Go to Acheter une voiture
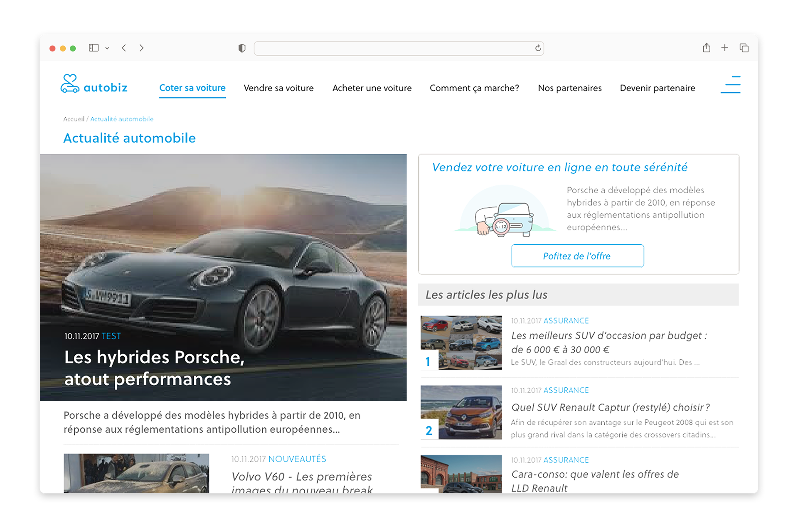 372,88
